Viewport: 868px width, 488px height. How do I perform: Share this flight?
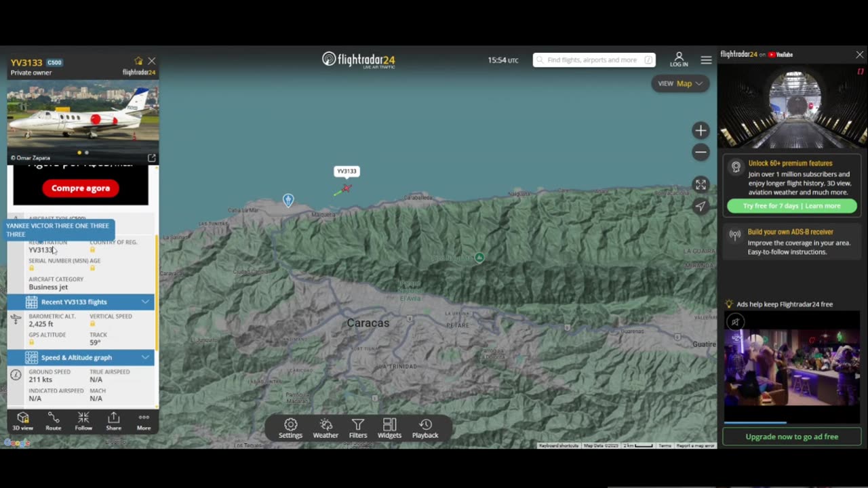pyautogui.click(x=113, y=421)
